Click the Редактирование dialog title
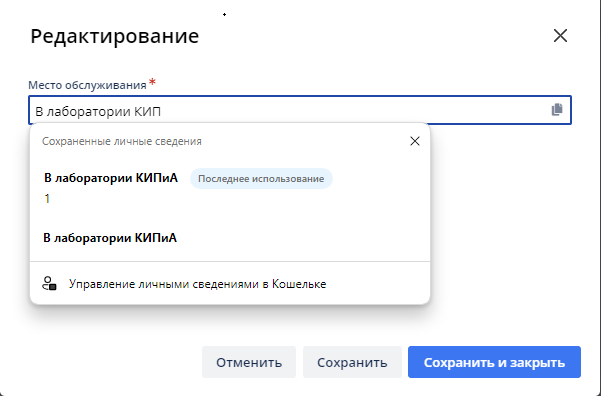This screenshot has height=396, width=601. tap(115, 36)
